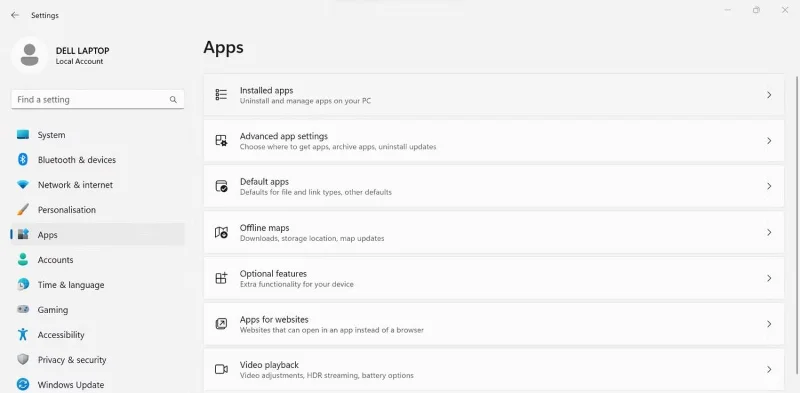Go to Bluetooth & devices settings
The width and height of the screenshot is (800, 393).
[x=97, y=160]
